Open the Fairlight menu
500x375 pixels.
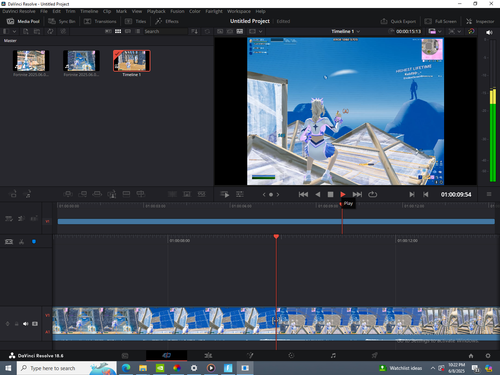[x=214, y=11]
